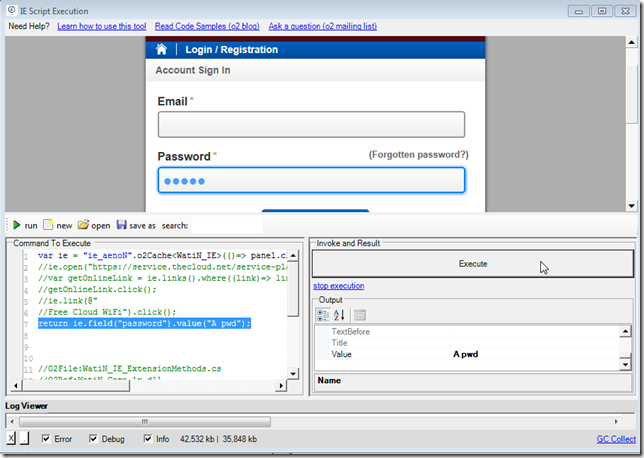Viewport: 644px width, 458px height.
Task: Click the browser pane scroll down arrow
Action: [x=631, y=206]
